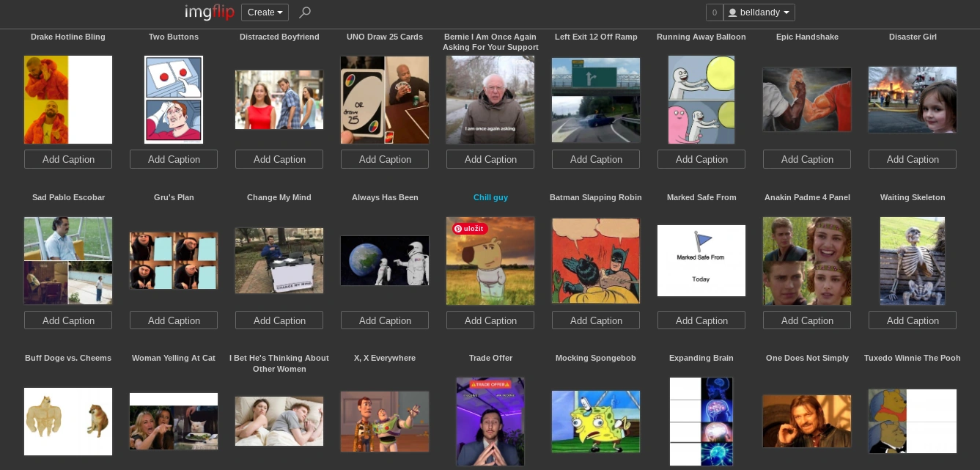Select the Tuxedo Winnie The Pooh image

click(x=913, y=422)
